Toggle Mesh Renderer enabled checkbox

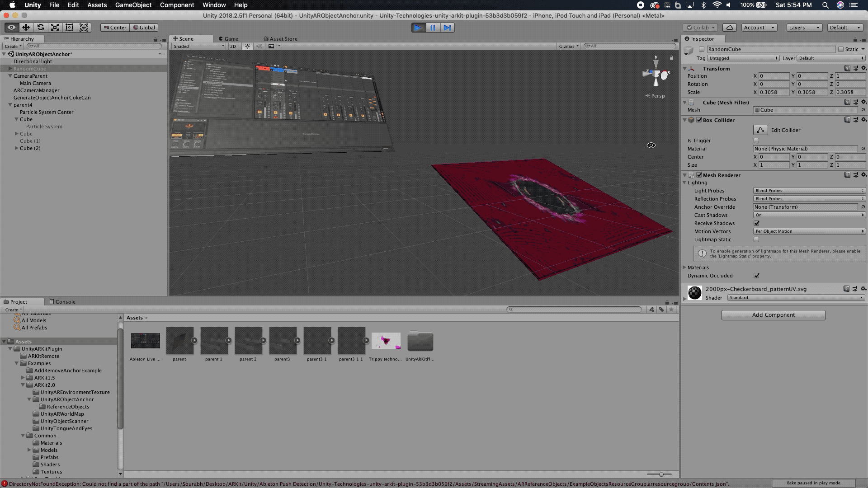click(699, 175)
